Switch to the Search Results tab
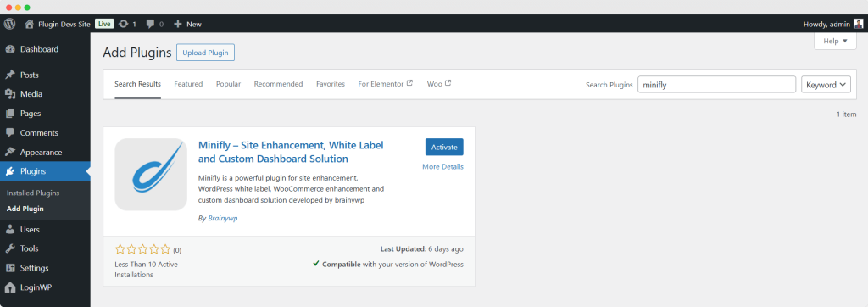Image resolution: width=868 pixels, height=307 pixels. tap(138, 84)
